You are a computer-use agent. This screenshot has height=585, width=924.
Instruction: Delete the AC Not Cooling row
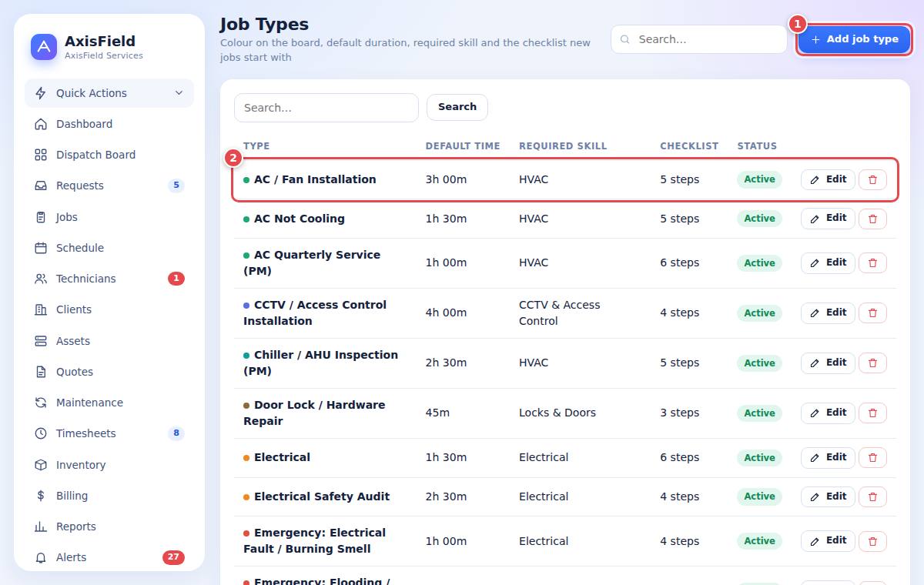872,219
